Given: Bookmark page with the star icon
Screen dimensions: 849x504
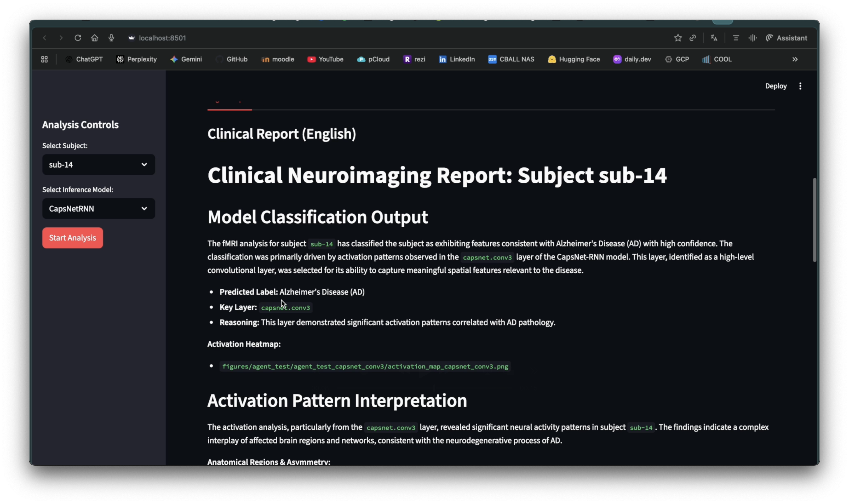Looking at the screenshot, I should [x=678, y=38].
